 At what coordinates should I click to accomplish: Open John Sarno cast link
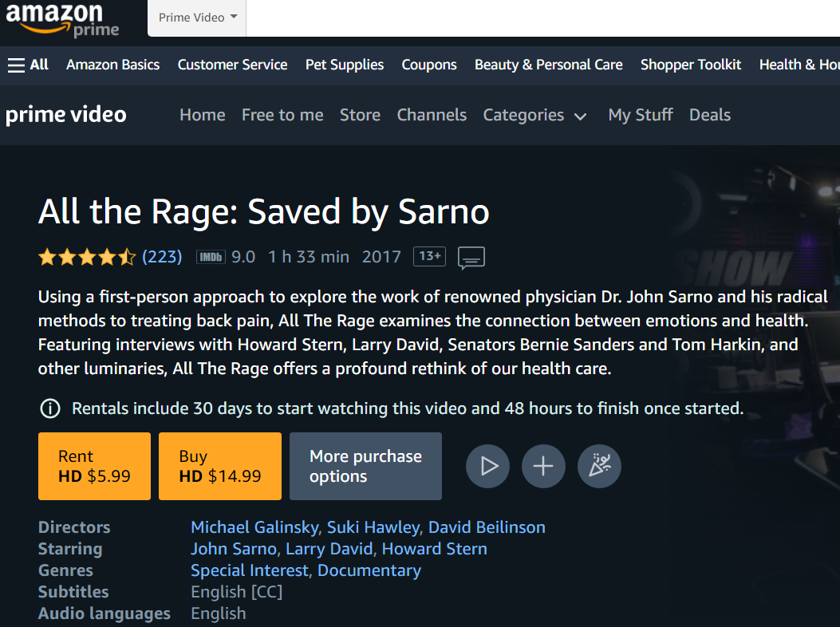pyautogui.click(x=234, y=550)
